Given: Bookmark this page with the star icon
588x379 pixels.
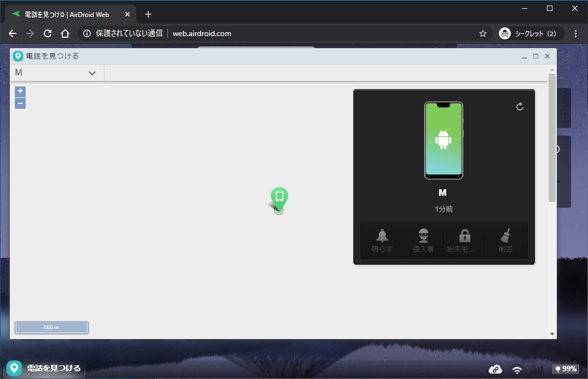Looking at the screenshot, I should (x=482, y=33).
